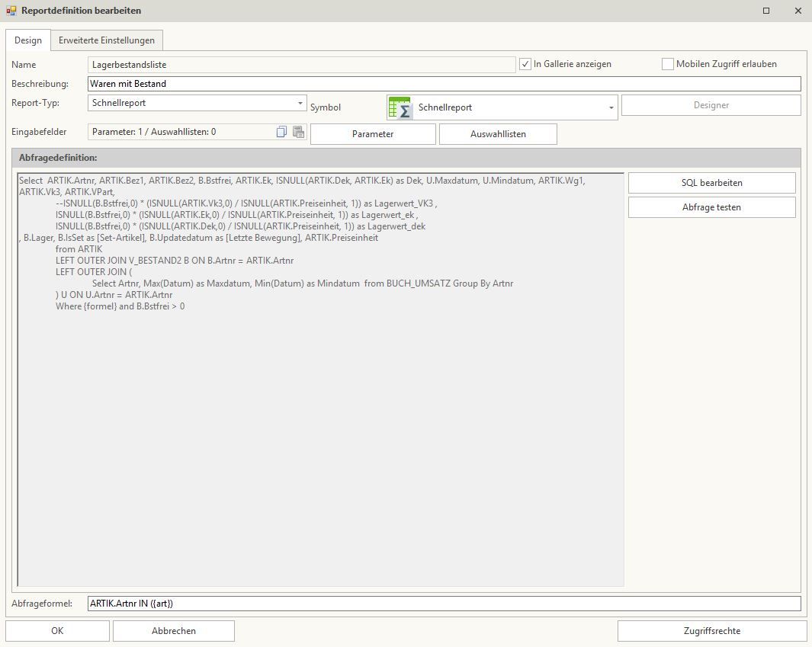Viewport: 812px width, 647px height.
Task: Run Abfrage testen
Action: pos(711,207)
